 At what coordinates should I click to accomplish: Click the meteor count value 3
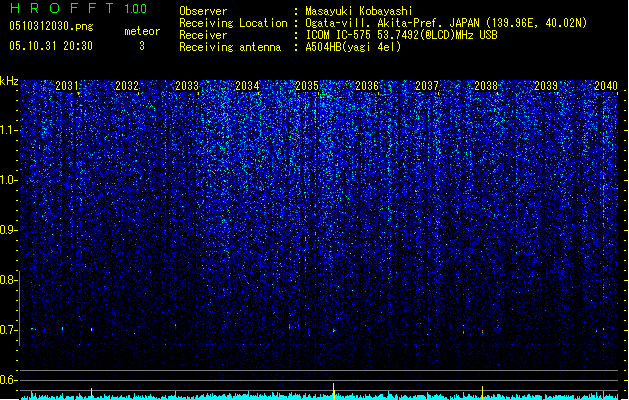[x=142, y=46]
